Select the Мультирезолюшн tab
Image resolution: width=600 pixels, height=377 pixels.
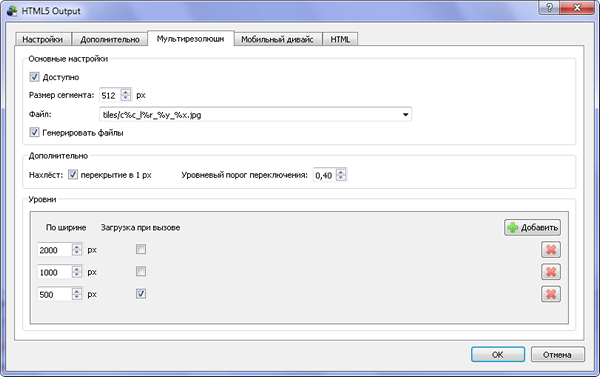pos(191,39)
